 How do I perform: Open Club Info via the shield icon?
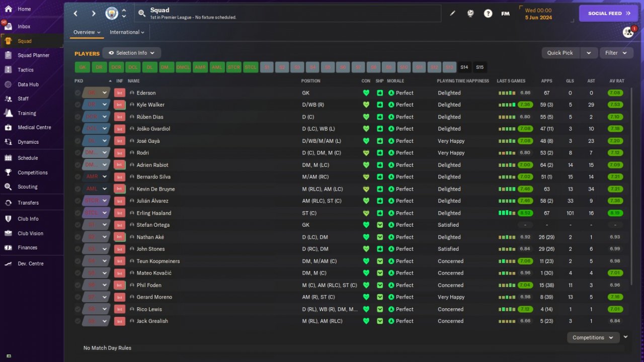[x=8, y=219]
